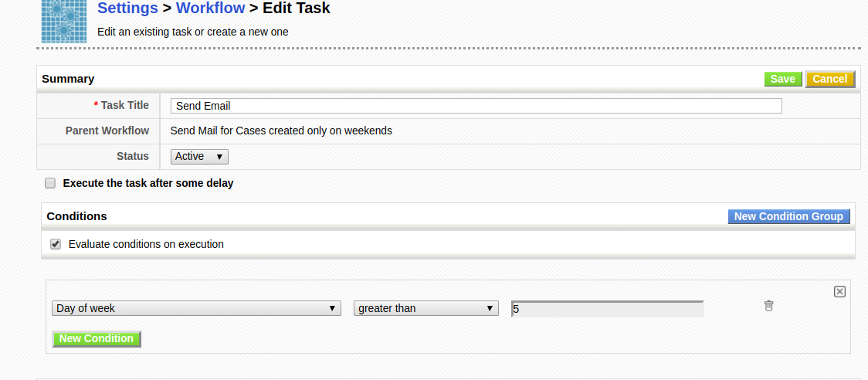Go to Settings breadcrumb link
Screen dimensions: 868x380
pyautogui.click(x=128, y=9)
